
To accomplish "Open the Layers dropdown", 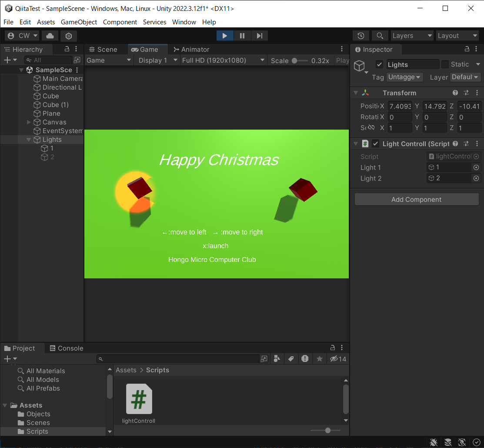I will point(412,36).
